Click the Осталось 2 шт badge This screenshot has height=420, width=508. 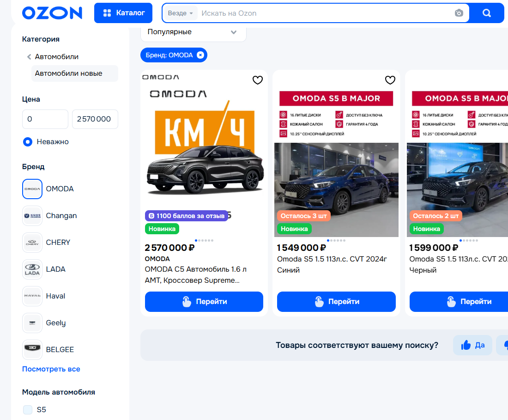pyautogui.click(x=436, y=216)
